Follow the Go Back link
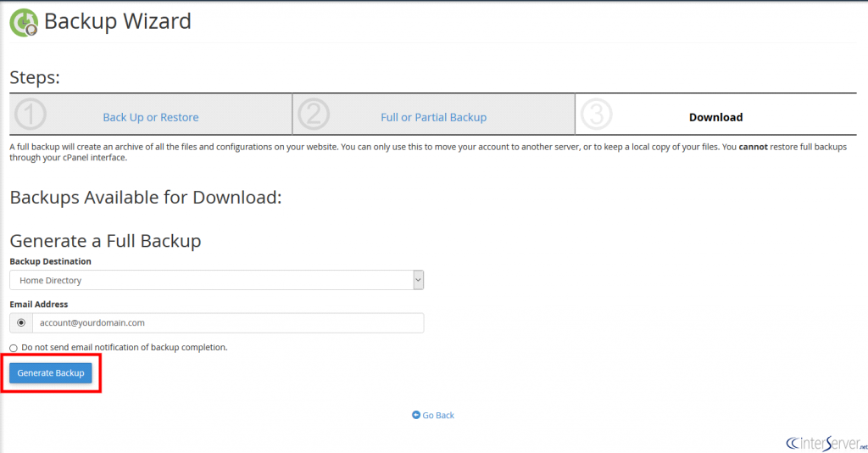The image size is (868, 453). (438, 415)
